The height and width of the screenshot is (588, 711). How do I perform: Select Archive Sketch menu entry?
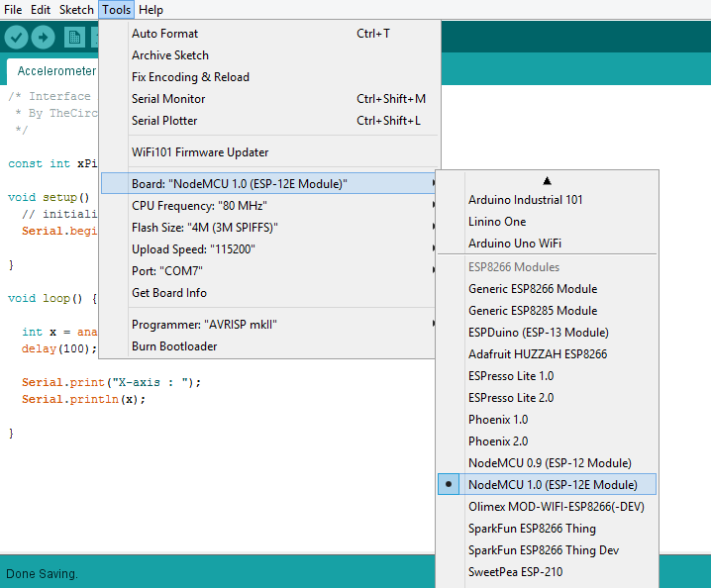coord(269,55)
